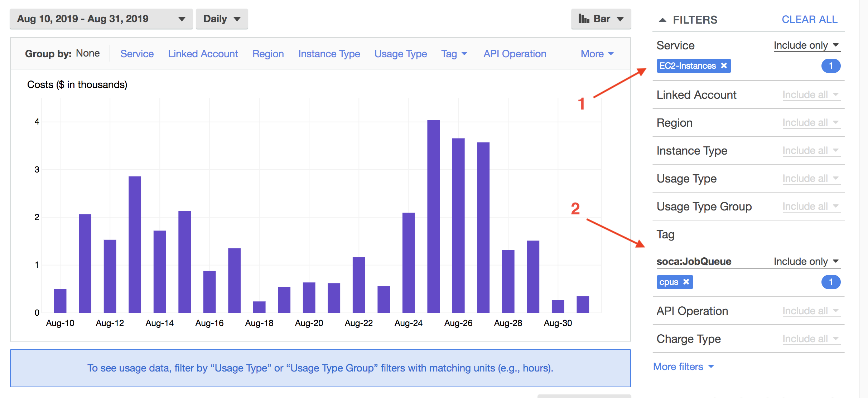Group by Linked Account
The width and height of the screenshot is (868, 398).
pos(203,54)
